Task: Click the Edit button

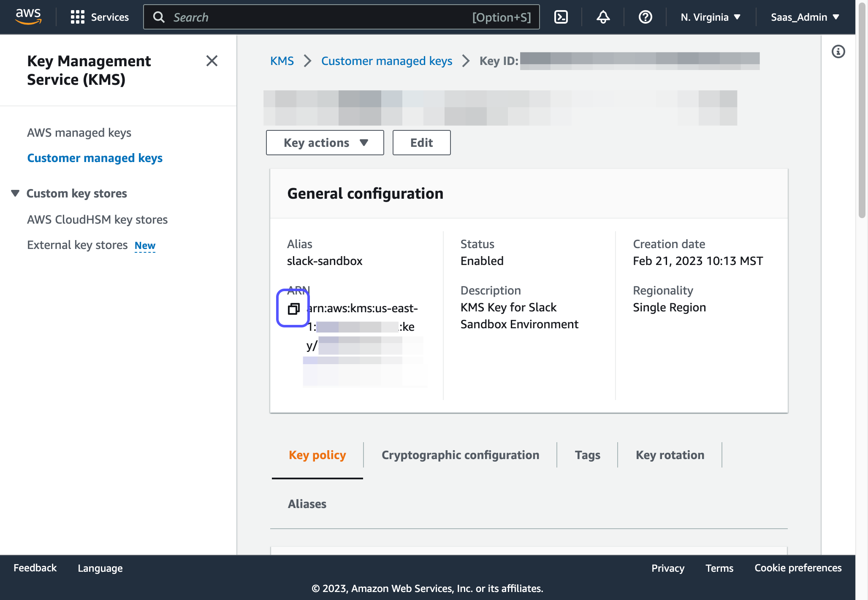Action: click(x=421, y=143)
